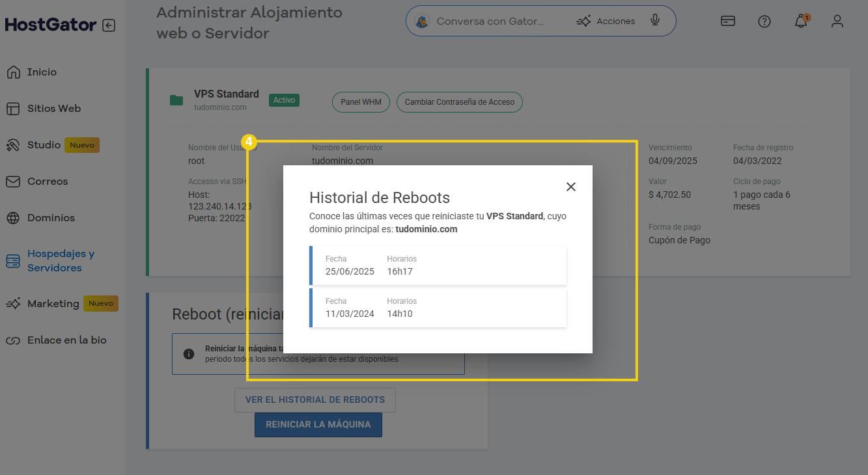The width and height of the screenshot is (868, 475).
Task: Click the Gator avatar in the chat bar
Action: click(422, 21)
